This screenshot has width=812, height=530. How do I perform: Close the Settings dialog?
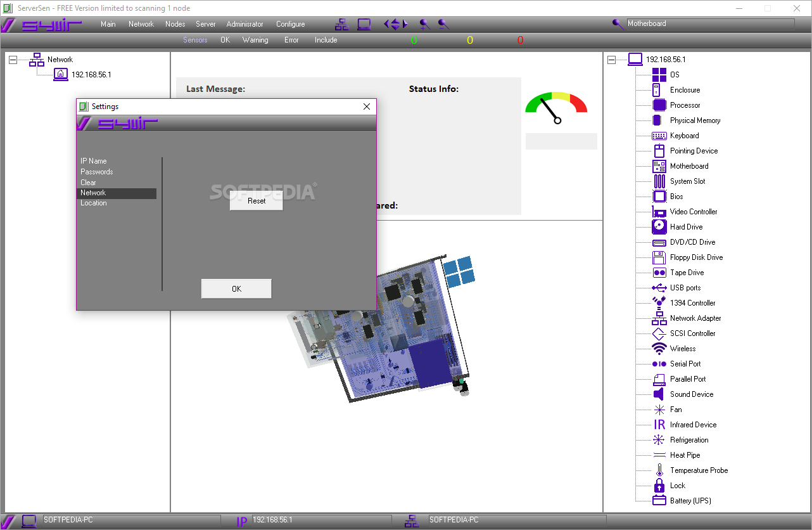point(367,107)
